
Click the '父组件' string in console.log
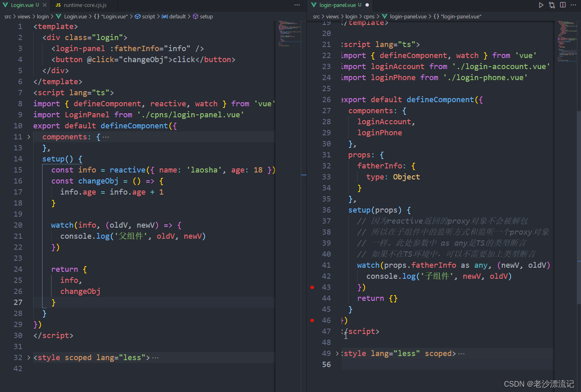point(131,236)
